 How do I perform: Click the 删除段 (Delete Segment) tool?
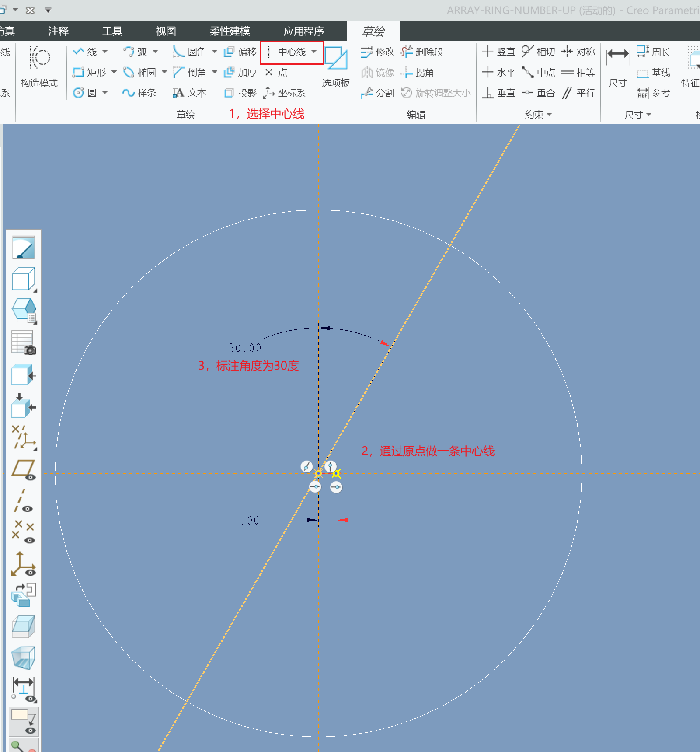(422, 52)
